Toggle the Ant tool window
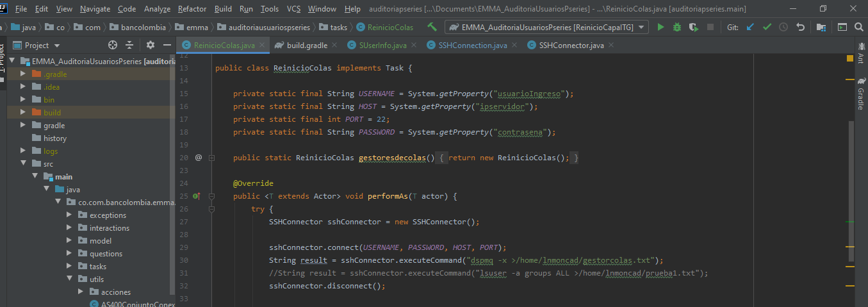This screenshot has width=868, height=307. coord(860,54)
